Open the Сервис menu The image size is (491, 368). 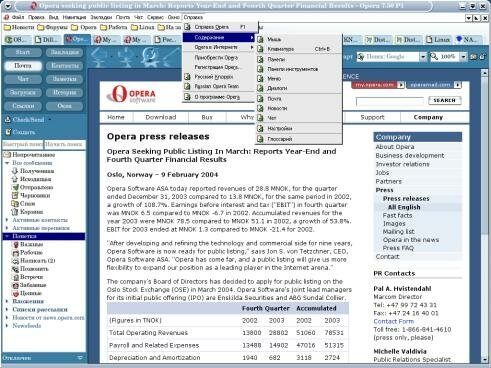pos(155,17)
